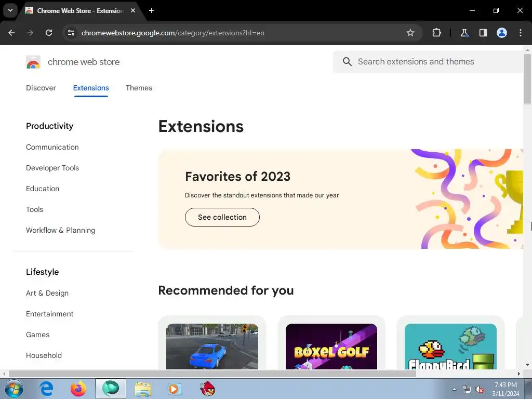Open Chrome three-dot menu
The image size is (532, 399).
(521, 33)
